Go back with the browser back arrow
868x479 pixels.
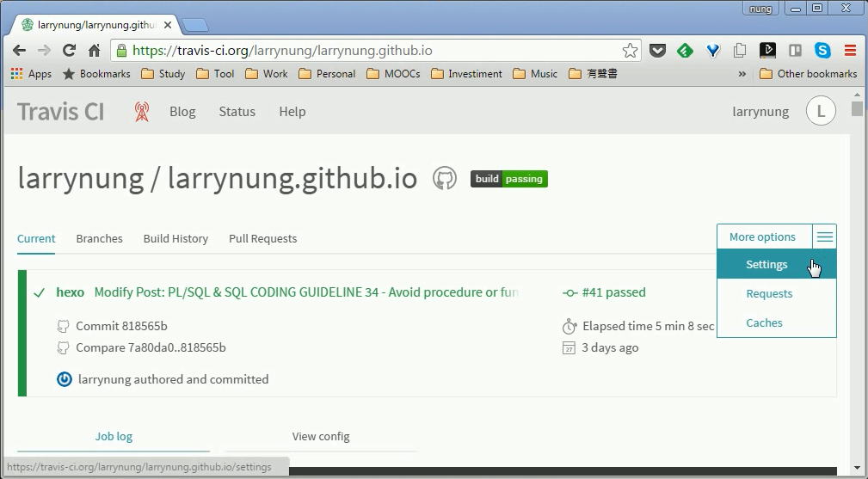tap(20, 51)
